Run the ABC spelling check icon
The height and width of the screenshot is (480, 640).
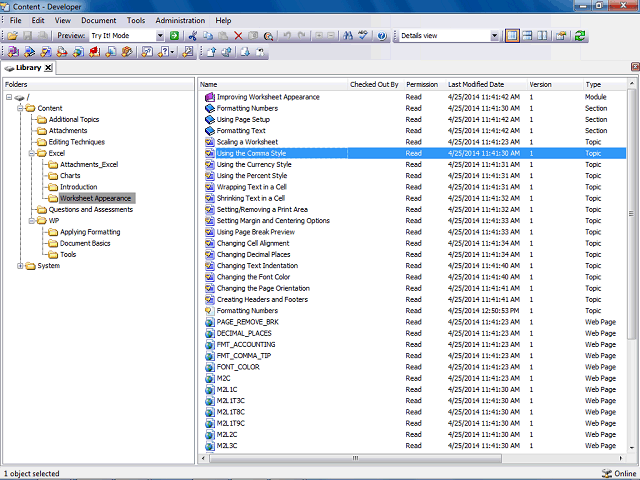point(363,36)
